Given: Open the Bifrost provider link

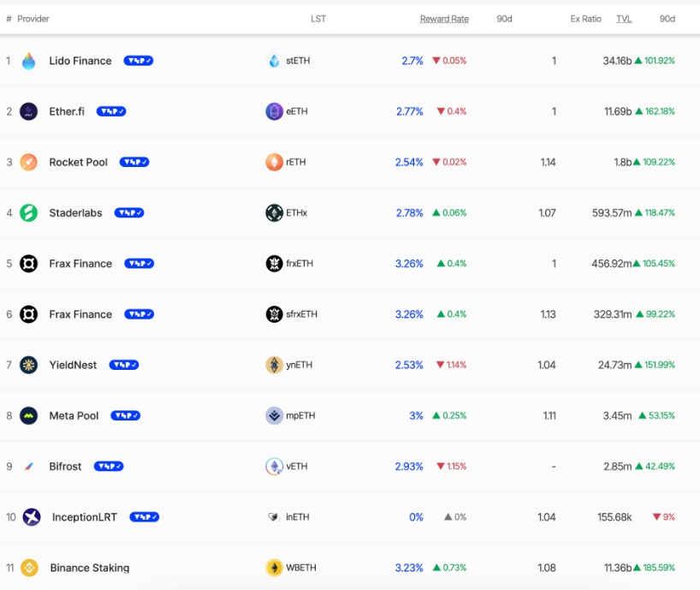Looking at the screenshot, I should point(65,467).
